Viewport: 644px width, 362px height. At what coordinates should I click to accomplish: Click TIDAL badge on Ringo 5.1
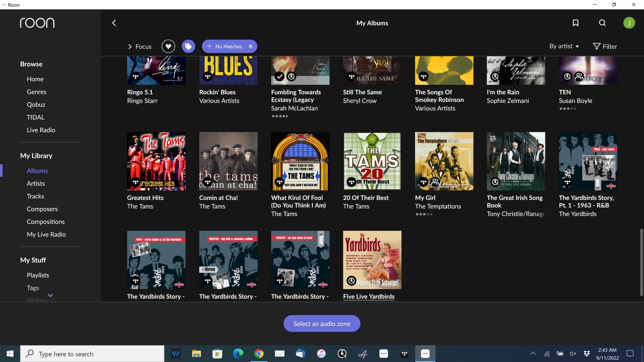(136, 76)
